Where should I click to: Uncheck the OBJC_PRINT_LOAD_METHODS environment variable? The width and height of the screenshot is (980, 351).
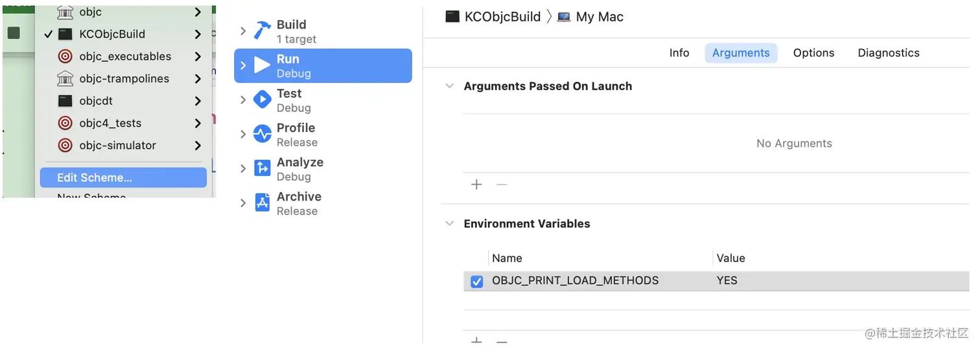(476, 282)
